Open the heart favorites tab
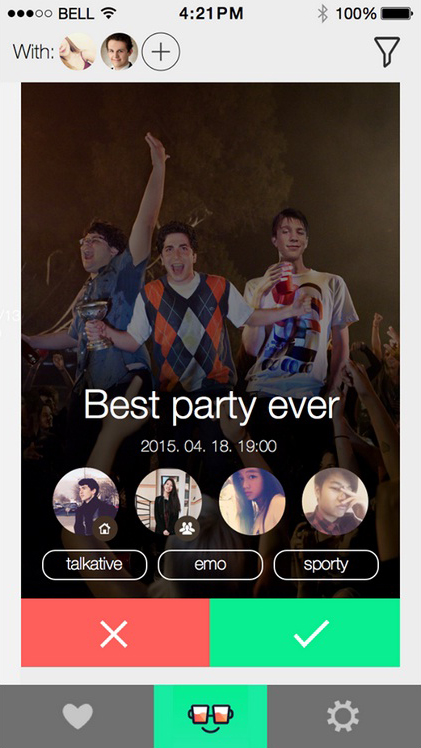421x748 pixels. click(x=77, y=717)
